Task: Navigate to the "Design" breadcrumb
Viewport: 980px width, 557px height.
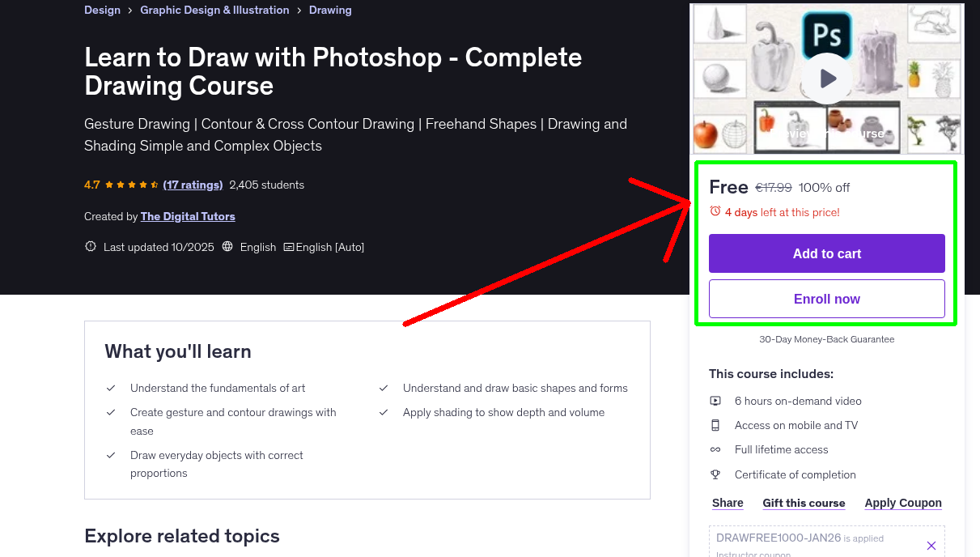Action: point(102,10)
